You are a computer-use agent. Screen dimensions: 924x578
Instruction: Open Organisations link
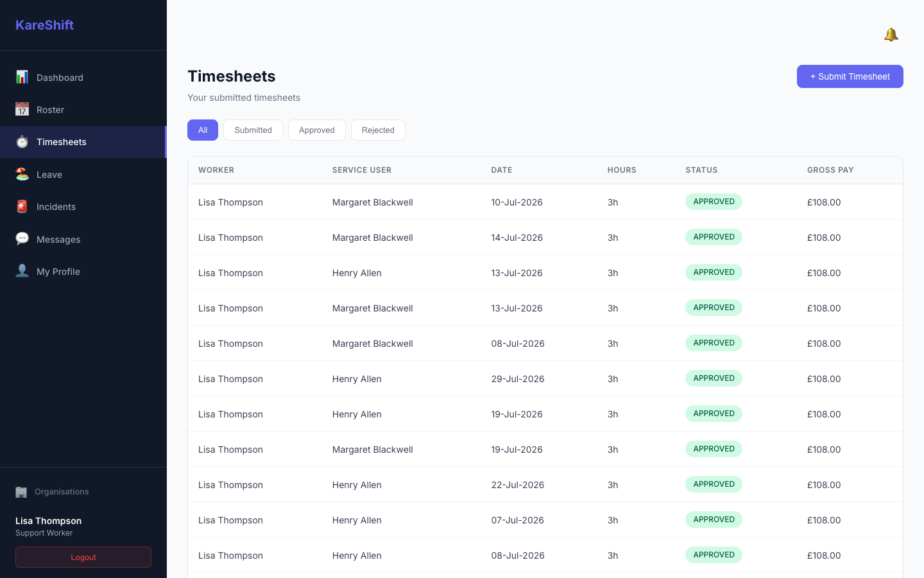pyautogui.click(x=62, y=492)
